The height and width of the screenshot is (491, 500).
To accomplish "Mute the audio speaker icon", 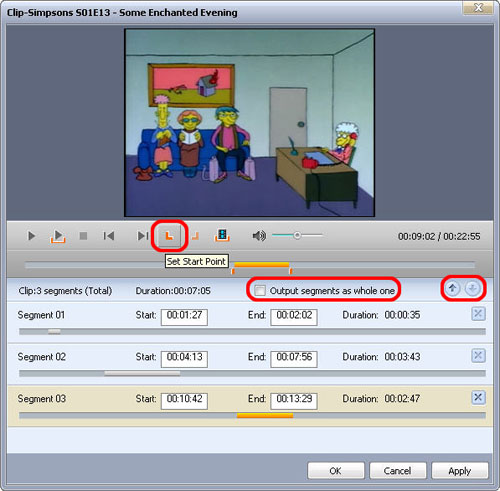I will 259,236.
